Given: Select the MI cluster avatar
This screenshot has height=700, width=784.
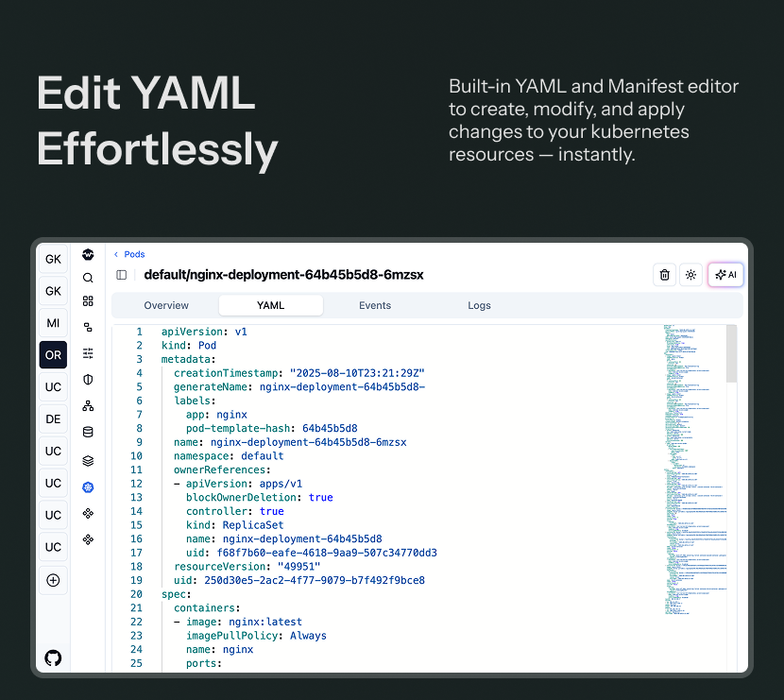Looking at the screenshot, I should pos(53,323).
